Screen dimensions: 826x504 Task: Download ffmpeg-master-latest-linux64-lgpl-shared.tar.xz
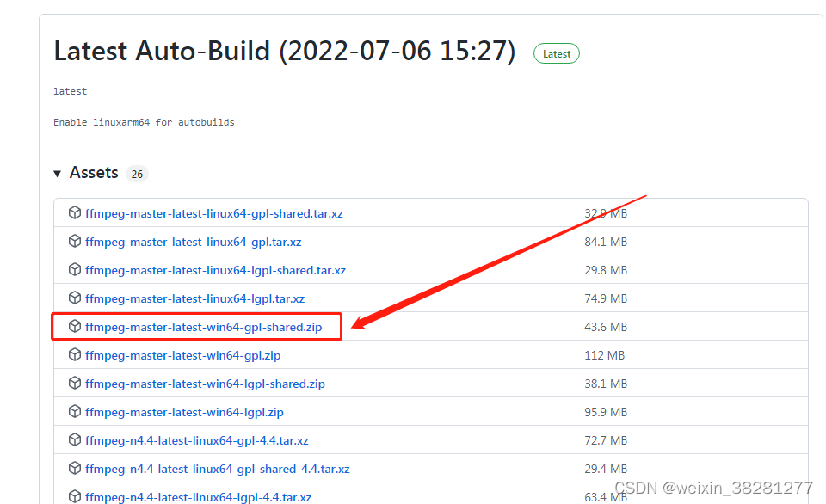215,271
